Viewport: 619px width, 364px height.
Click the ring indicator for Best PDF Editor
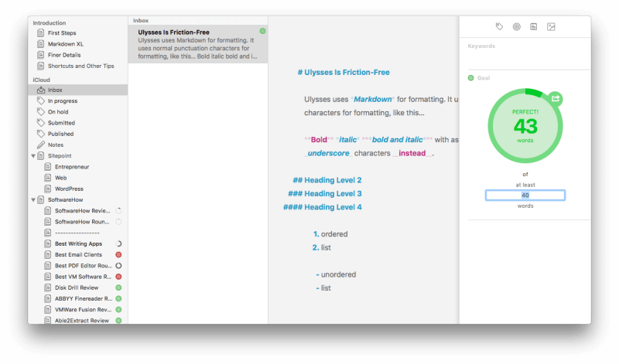(x=118, y=266)
